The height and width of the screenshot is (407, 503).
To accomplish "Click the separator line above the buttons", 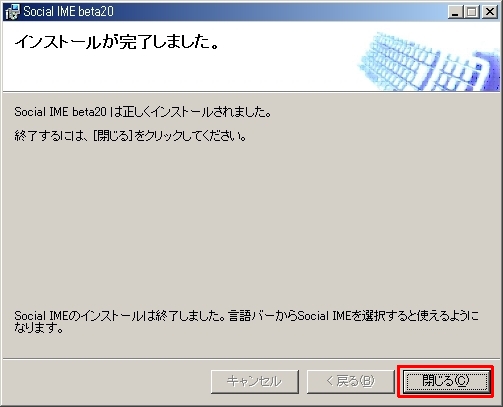I will click(251, 359).
